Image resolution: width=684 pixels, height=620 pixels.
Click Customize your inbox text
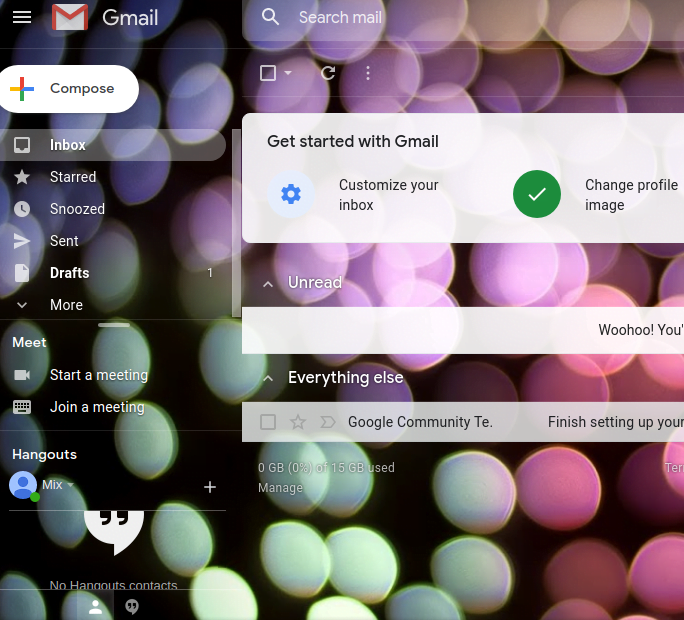click(x=388, y=195)
